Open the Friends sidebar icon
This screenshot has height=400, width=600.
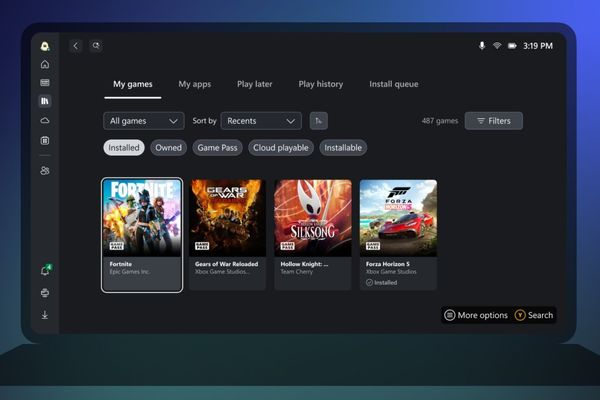click(45, 171)
